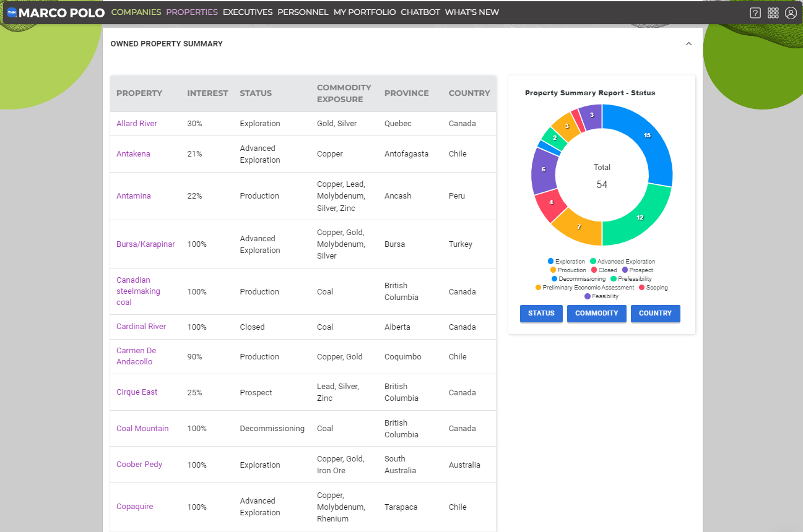
Task: Toggle the Closed legend item
Action: coord(604,270)
